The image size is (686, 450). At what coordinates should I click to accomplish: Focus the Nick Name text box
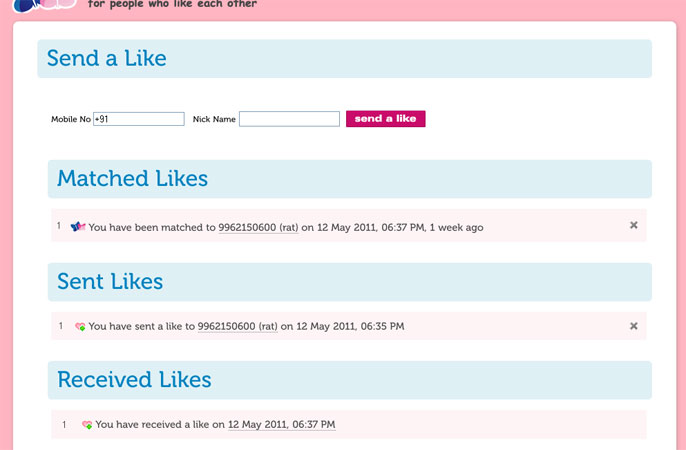click(x=289, y=119)
